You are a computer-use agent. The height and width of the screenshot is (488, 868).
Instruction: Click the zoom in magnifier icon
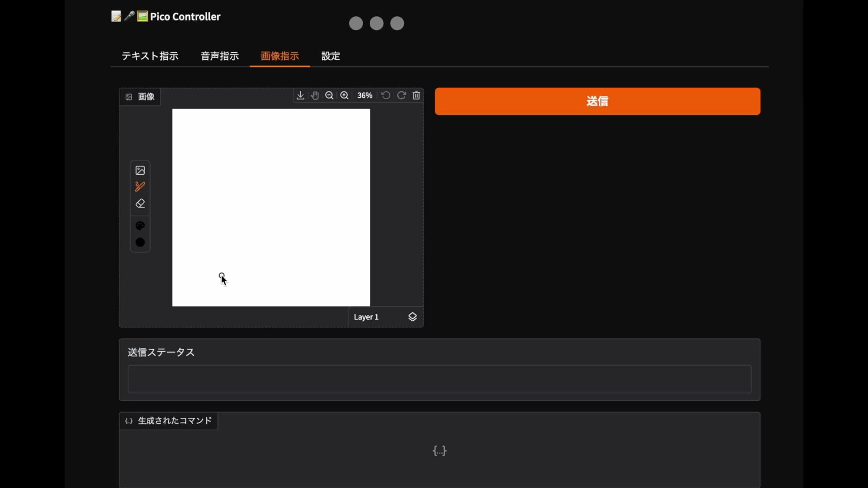pyautogui.click(x=344, y=95)
